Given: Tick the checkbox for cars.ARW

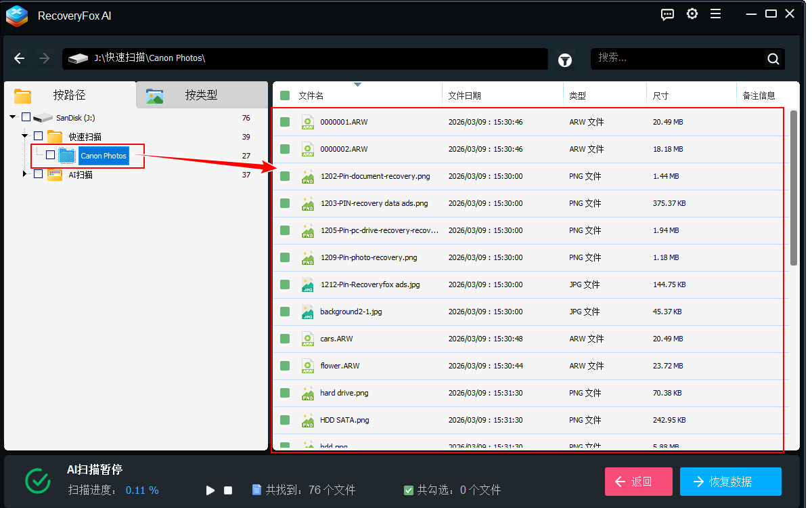Looking at the screenshot, I should pyautogui.click(x=285, y=339).
